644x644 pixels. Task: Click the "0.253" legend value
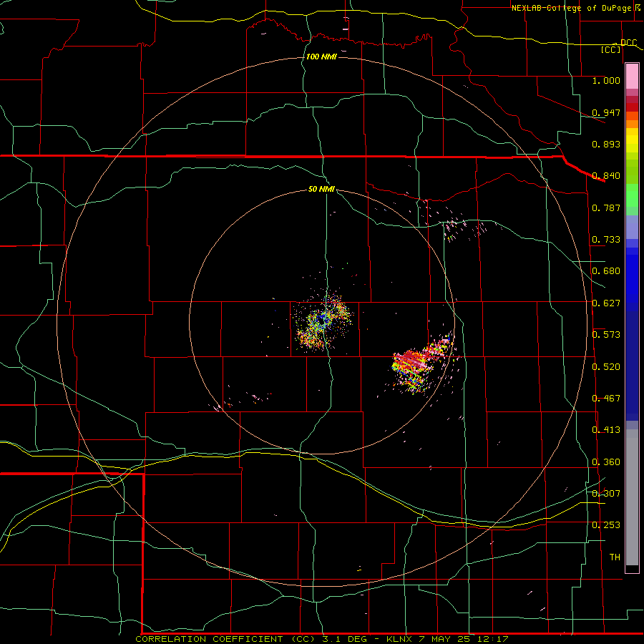606,525
